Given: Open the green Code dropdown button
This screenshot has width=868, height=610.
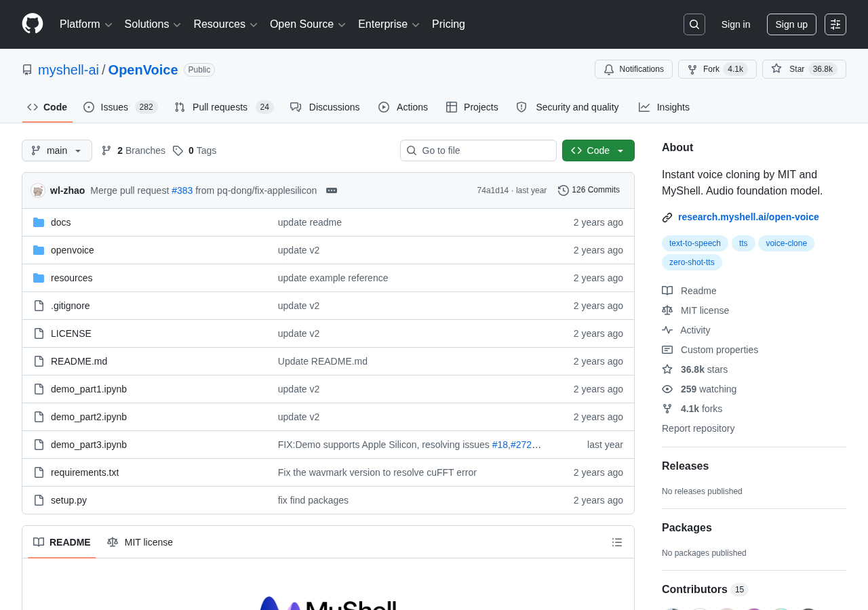Looking at the screenshot, I should pyautogui.click(x=598, y=150).
